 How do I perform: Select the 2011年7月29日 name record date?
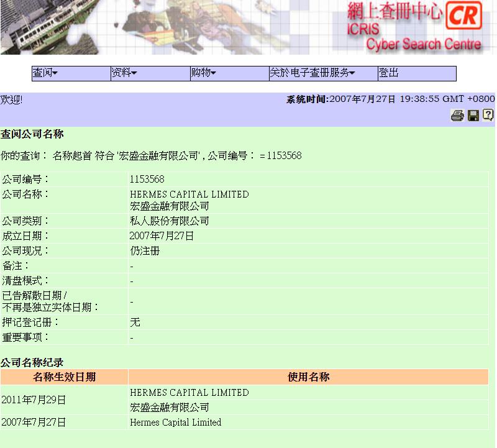coord(34,400)
